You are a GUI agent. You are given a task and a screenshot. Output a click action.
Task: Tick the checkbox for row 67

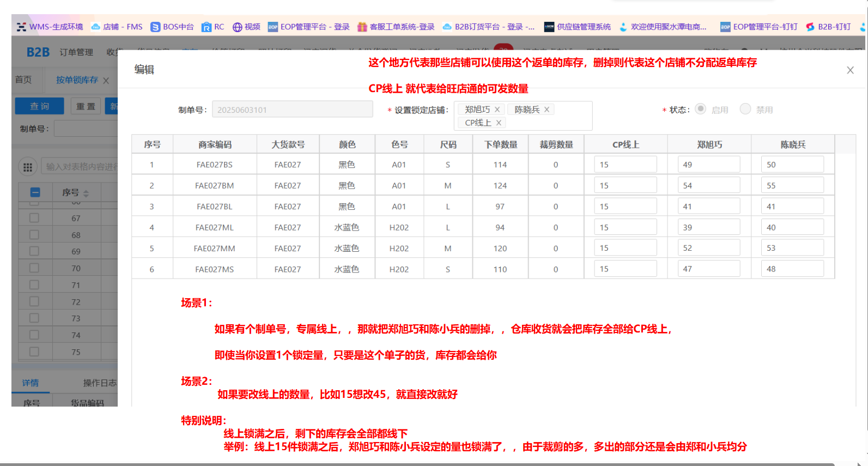(x=34, y=218)
